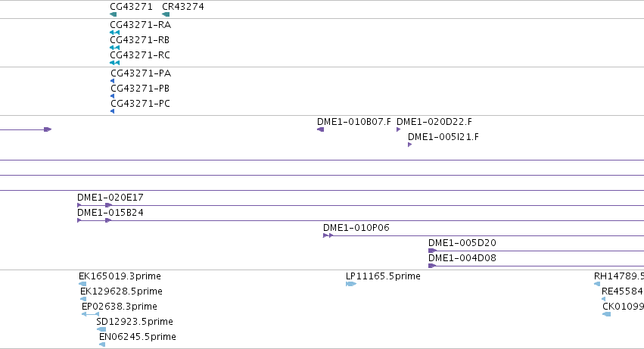Click the DME1-010B07.F feature glyph
Viewport: 644px width, 349px height.
pyautogui.click(x=320, y=129)
